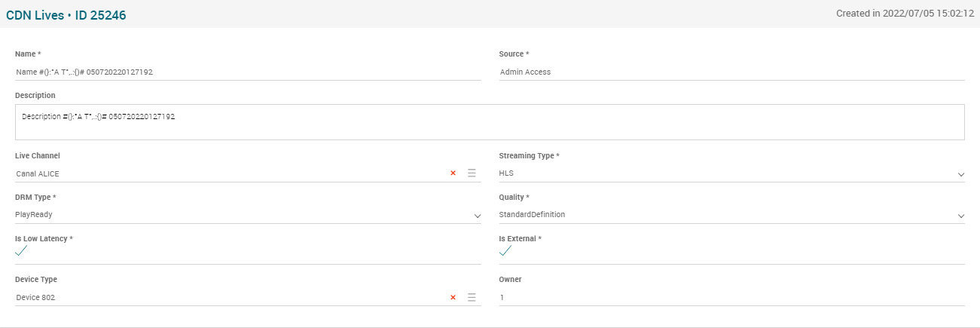This screenshot has width=980, height=328.
Task: Click the Canal ALICE text in Live Channel
Action: point(38,173)
